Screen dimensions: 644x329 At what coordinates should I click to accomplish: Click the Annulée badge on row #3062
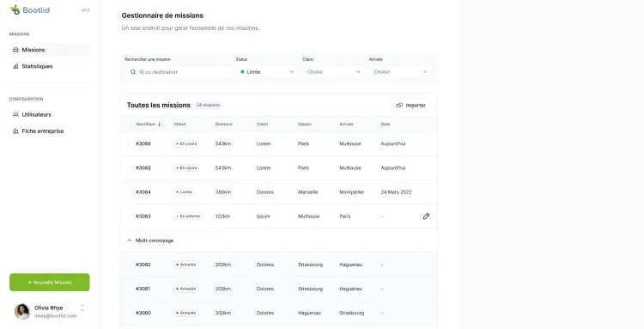tap(186, 265)
